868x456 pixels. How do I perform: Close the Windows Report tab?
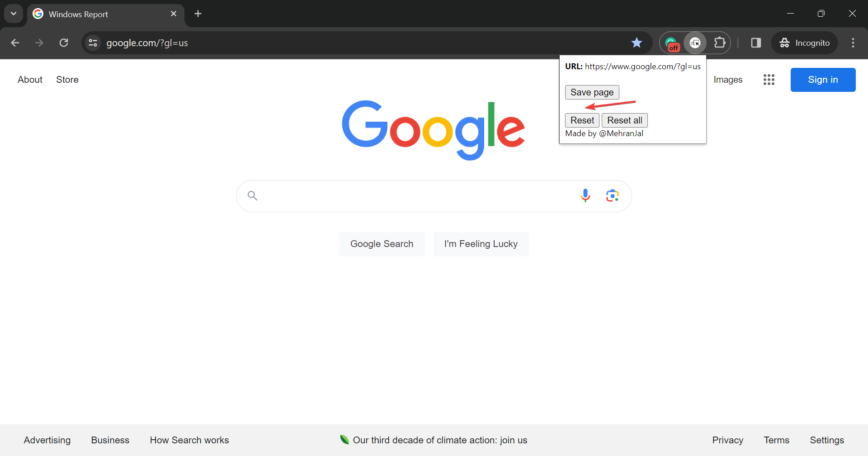pyautogui.click(x=174, y=14)
